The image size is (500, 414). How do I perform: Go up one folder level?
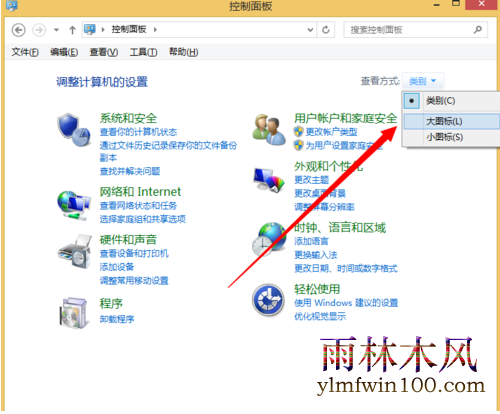72,30
